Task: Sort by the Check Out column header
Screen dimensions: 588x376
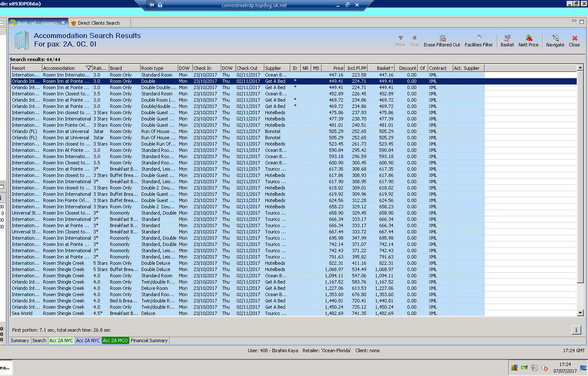Action: point(250,68)
